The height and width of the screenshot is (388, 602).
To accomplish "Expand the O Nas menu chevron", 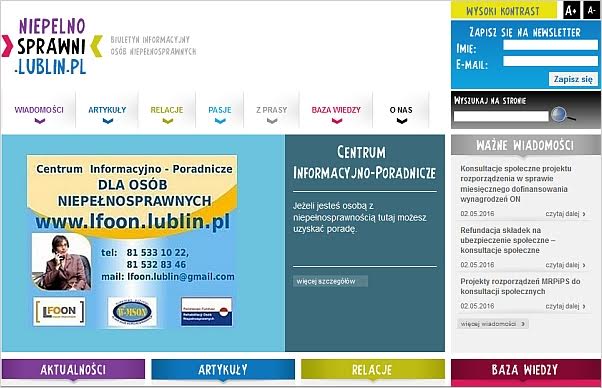I will click(402, 121).
